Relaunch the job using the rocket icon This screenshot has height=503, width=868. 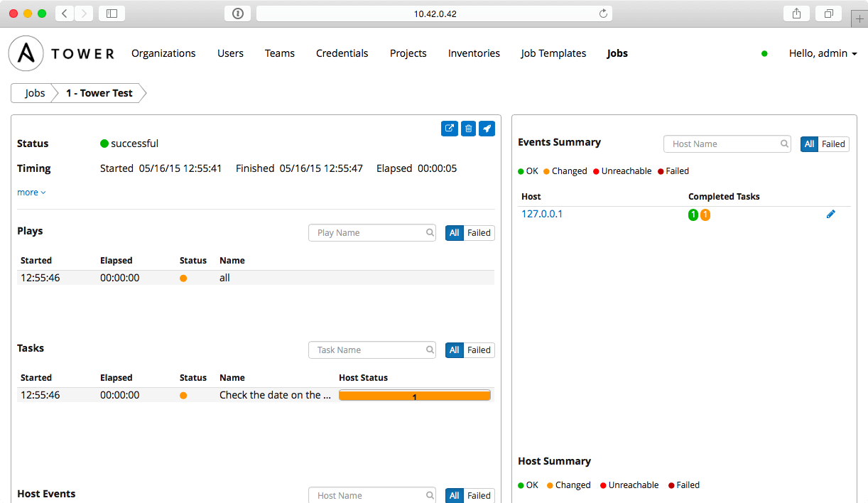[487, 129]
